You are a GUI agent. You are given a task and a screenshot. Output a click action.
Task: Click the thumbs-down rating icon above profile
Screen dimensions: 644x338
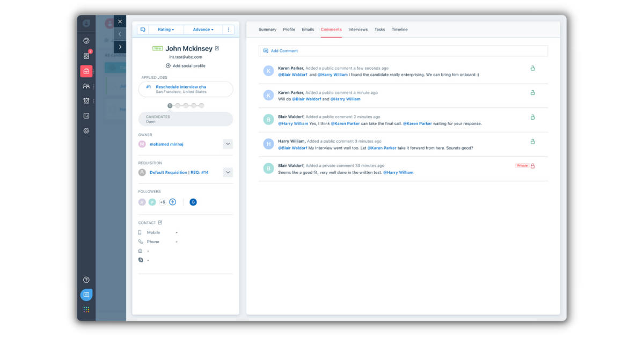(143, 30)
